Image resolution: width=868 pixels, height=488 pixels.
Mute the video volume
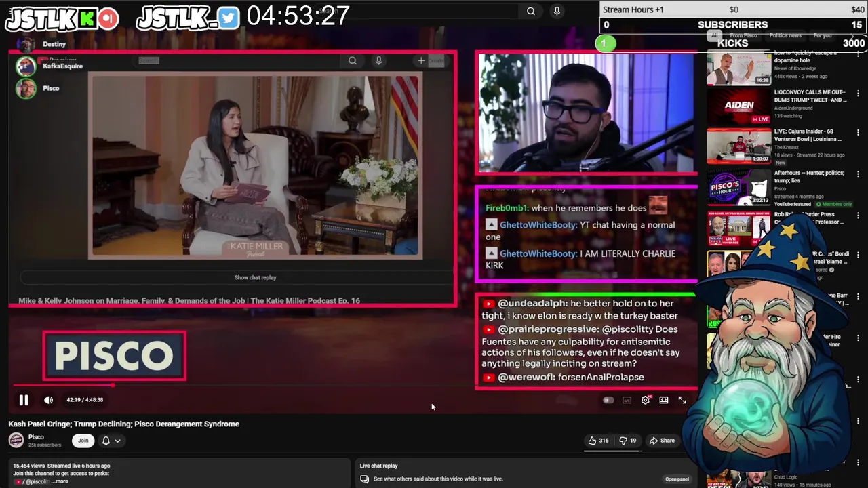[48, 400]
